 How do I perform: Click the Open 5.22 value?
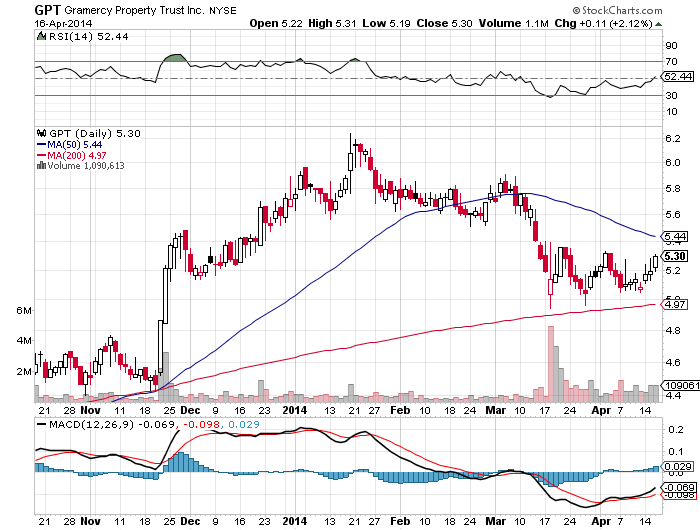click(x=276, y=23)
